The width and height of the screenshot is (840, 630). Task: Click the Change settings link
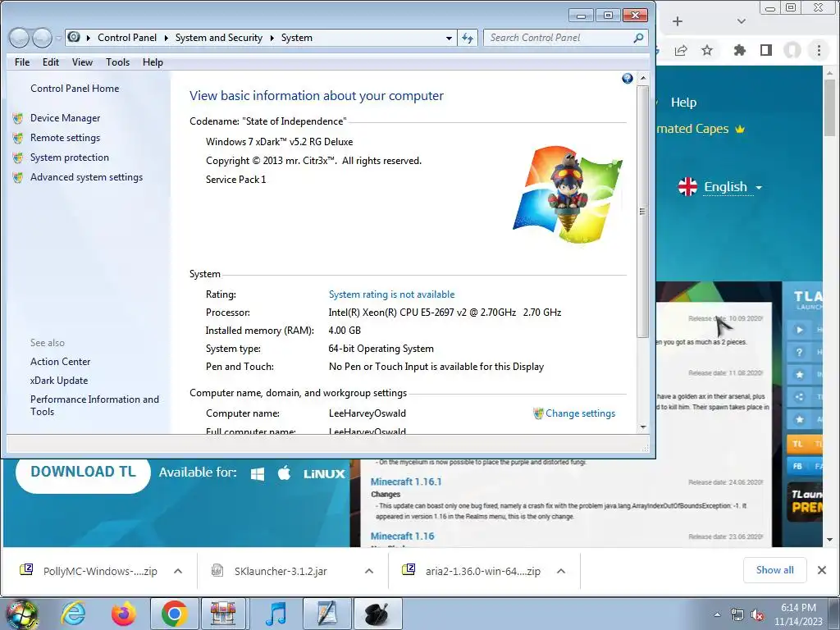coord(580,413)
